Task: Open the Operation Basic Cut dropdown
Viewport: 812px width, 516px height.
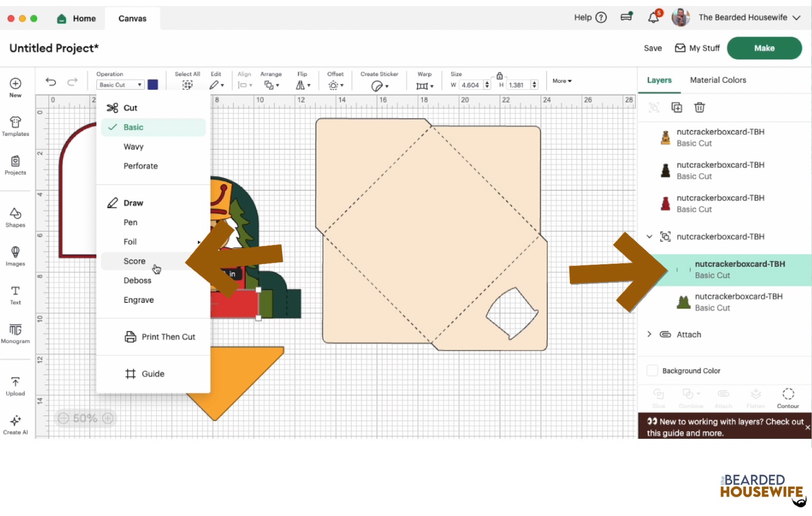Action: (120, 85)
